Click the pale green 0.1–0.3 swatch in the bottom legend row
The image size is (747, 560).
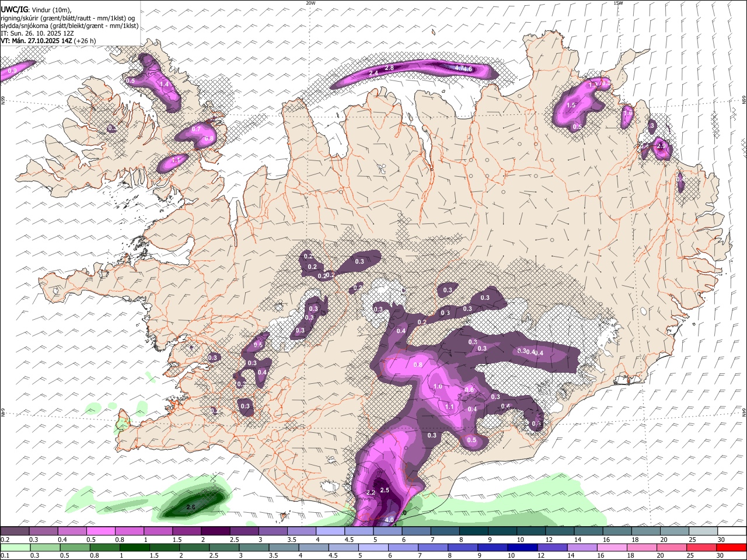pyautogui.click(x=15, y=547)
